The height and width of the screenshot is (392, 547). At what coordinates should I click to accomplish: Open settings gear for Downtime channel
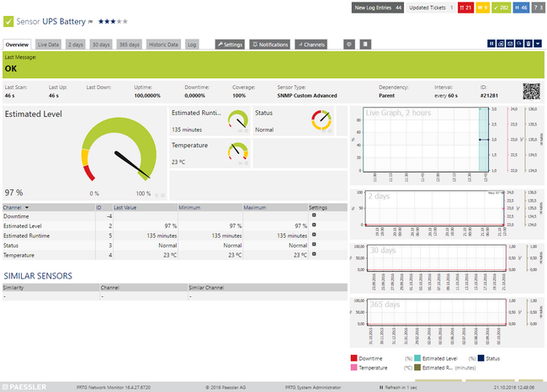pos(314,215)
